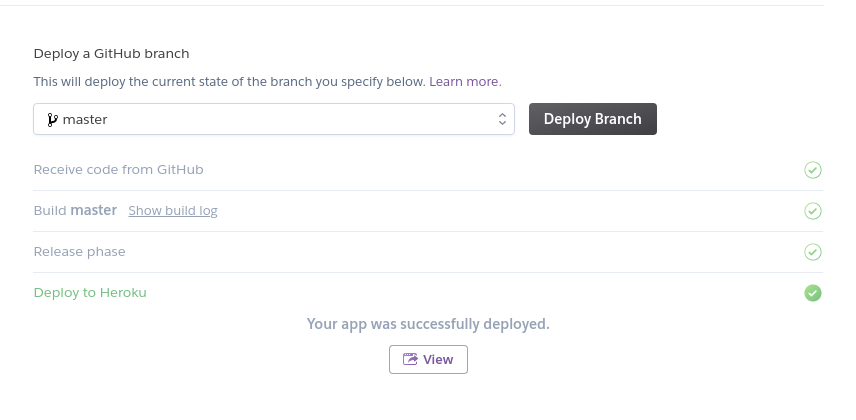The height and width of the screenshot is (420, 856).
Task: Click the git branch icon beside master
Action: click(x=52, y=120)
